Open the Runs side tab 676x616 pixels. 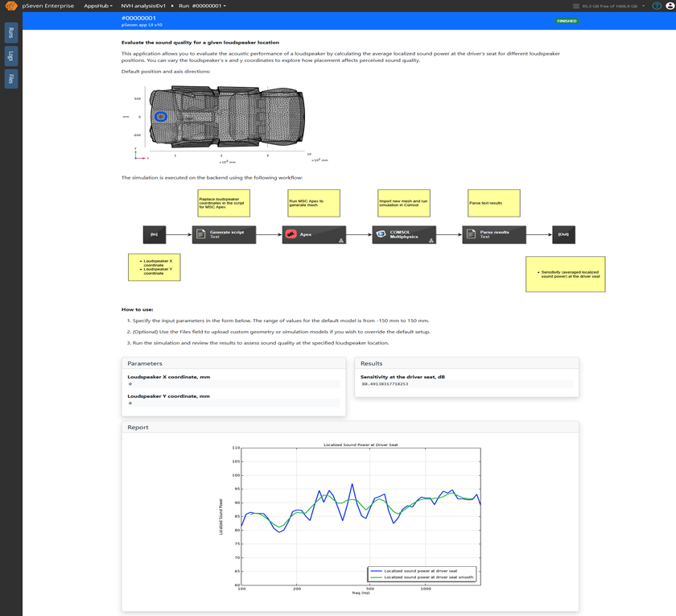[10, 33]
